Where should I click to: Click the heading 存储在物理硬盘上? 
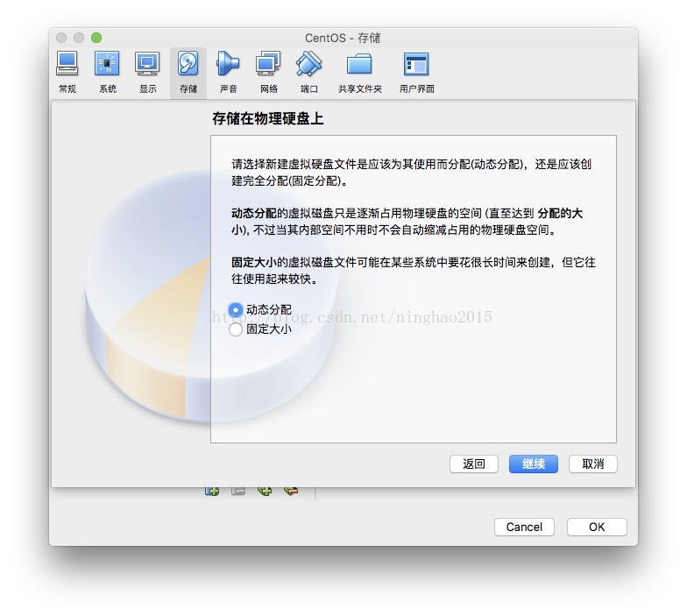pos(268,119)
